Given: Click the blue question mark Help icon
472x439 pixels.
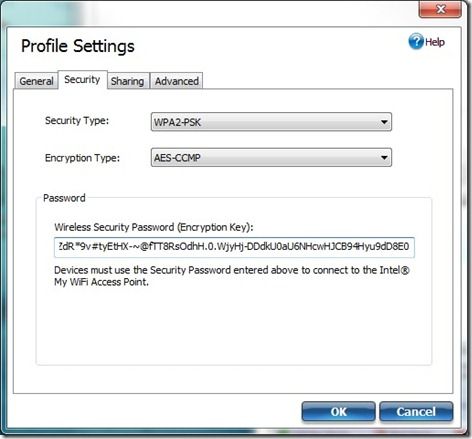Looking at the screenshot, I should point(416,42).
